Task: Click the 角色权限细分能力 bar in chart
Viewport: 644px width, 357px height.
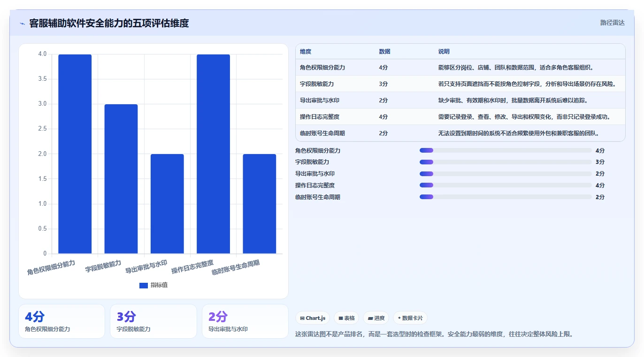Action: [75, 154]
